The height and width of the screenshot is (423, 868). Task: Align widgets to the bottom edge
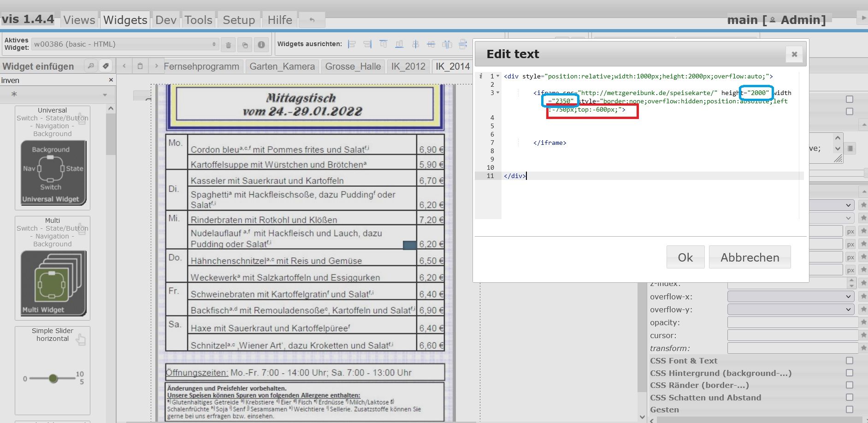coord(399,44)
